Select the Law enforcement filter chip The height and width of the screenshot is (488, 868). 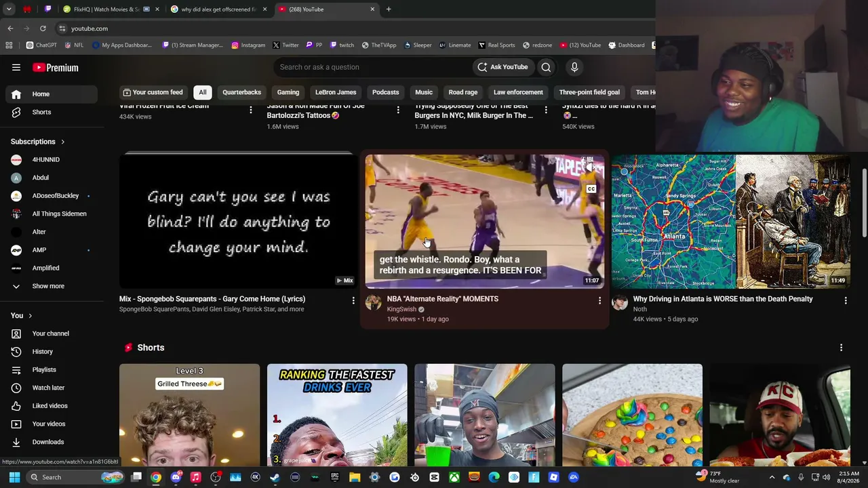(518, 92)
